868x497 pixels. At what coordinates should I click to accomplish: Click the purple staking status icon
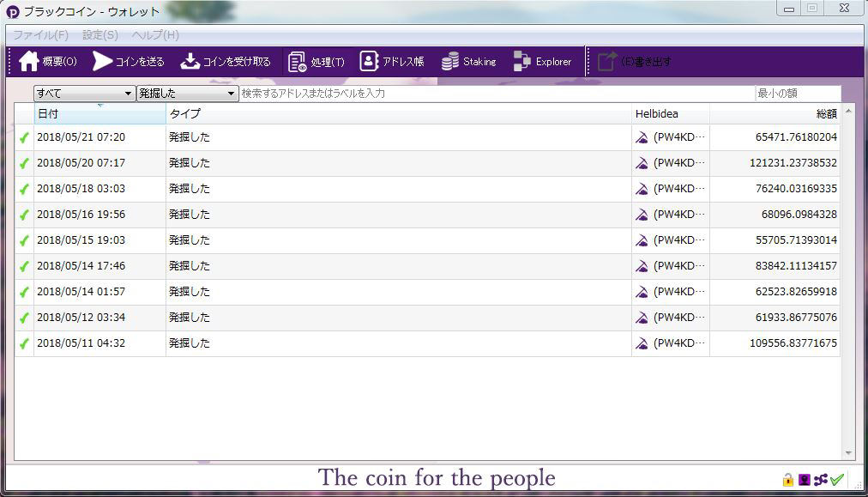coord(805,480)
